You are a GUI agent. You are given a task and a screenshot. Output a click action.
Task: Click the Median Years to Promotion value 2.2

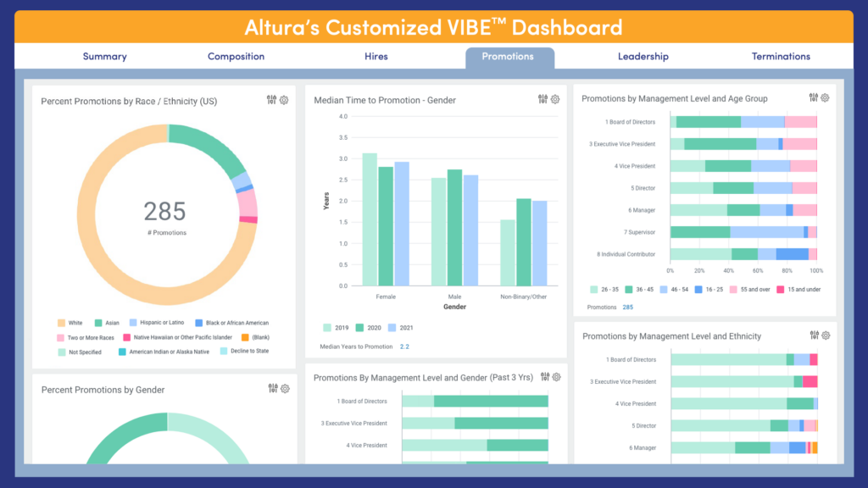click(x=404, y=347)
